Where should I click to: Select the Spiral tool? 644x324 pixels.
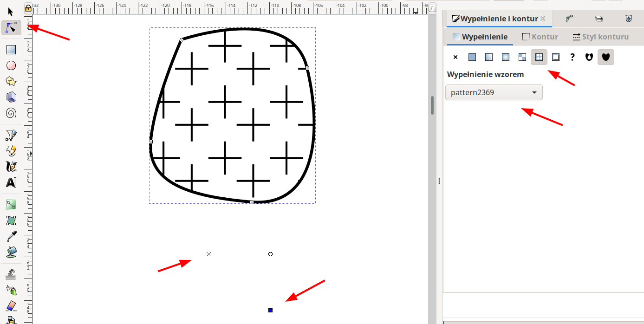[x=11, y=113]
